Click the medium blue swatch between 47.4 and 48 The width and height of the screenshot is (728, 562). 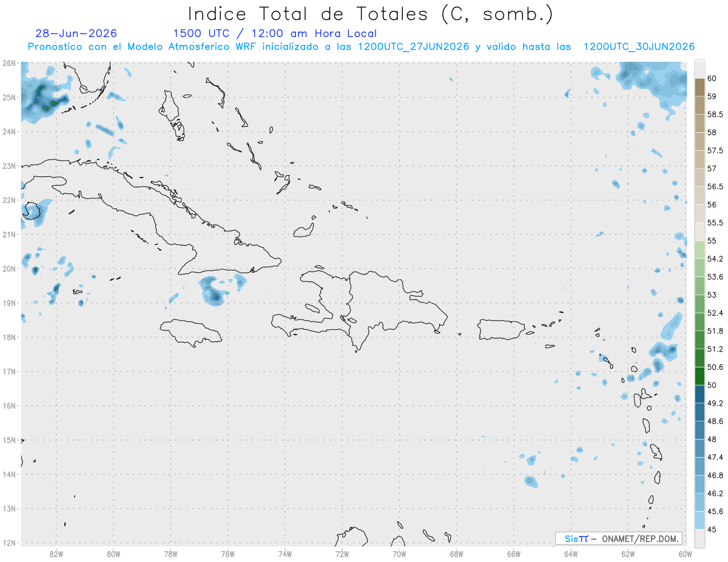(699, 448)
